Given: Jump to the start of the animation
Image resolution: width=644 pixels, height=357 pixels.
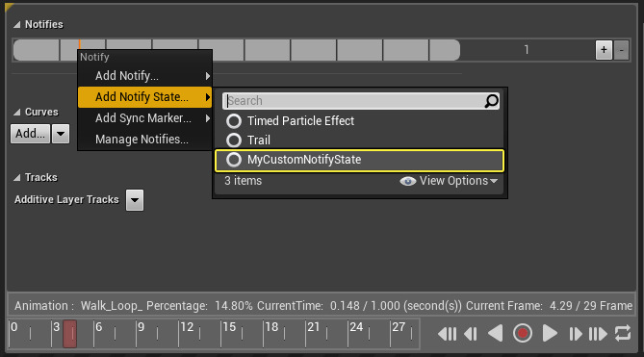Looking at the screenshot, I should [x=447, y=334].
